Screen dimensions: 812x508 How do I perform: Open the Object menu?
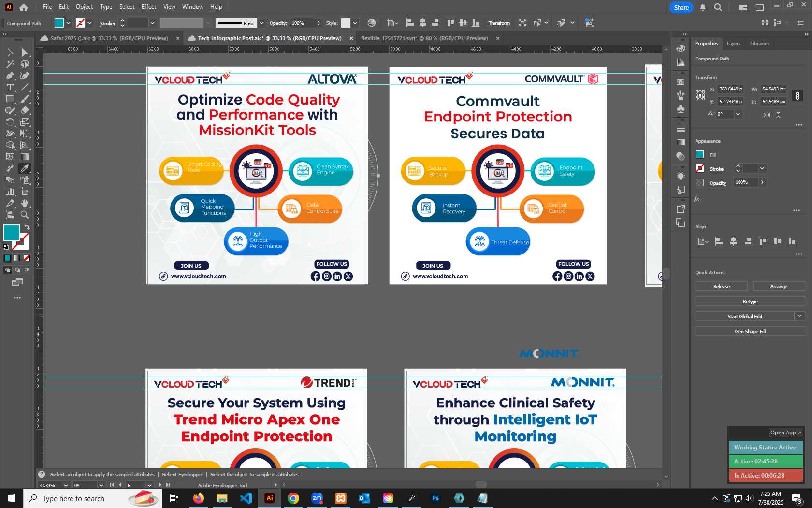point(84,7)
